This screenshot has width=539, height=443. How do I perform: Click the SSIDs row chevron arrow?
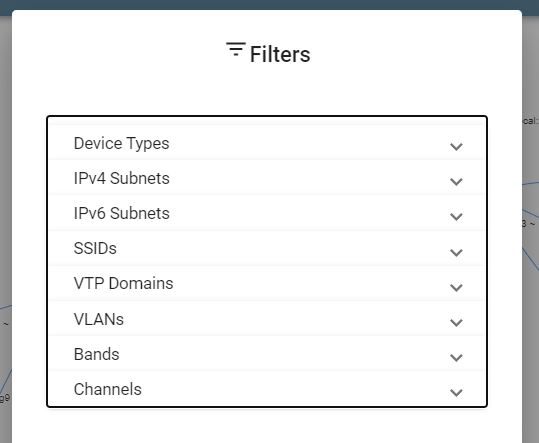click(456, 253)
